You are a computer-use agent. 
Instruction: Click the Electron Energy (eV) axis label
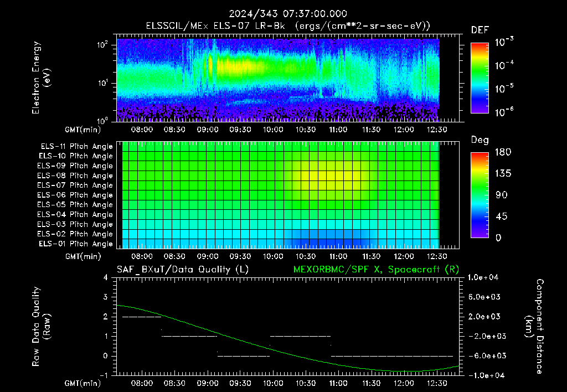(x=41, y=78)
